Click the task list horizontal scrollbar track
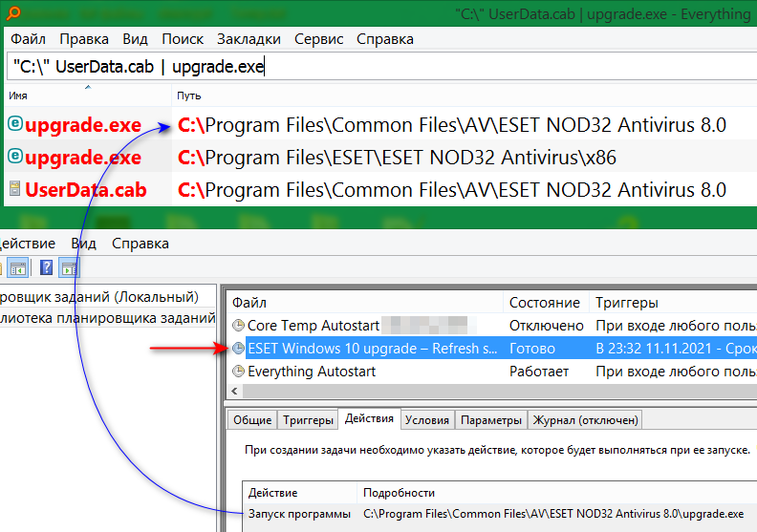This screenshot has width=757, height=532. tap(500, 392)
